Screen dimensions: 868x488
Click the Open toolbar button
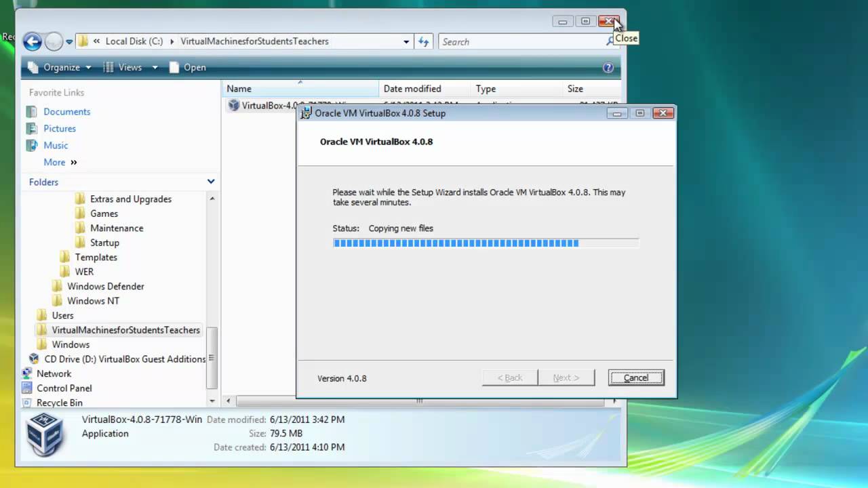187,67
